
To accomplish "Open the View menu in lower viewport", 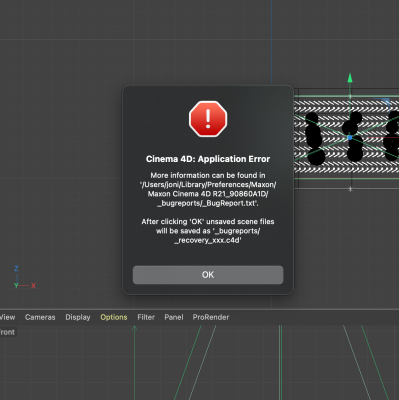I will [7, 317].
